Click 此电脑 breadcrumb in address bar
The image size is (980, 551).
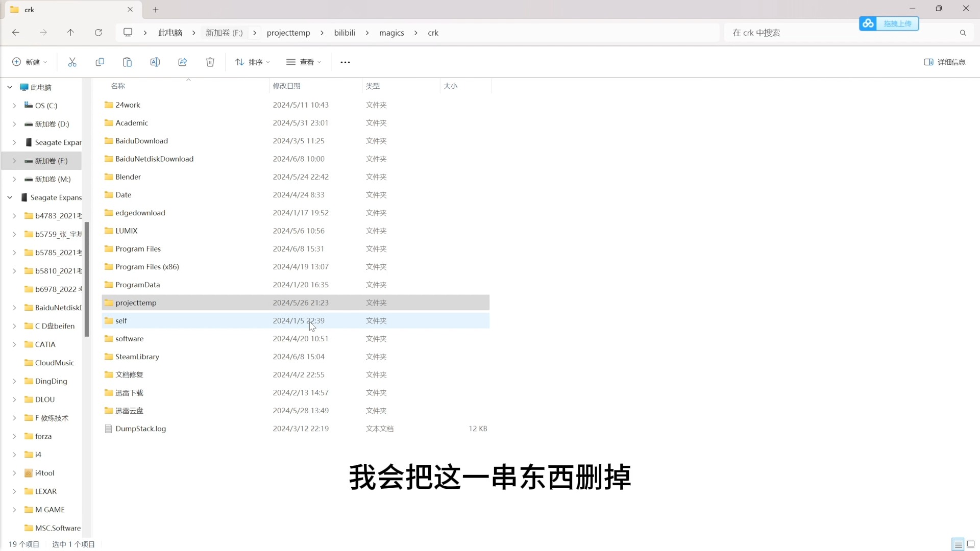point(170,33)
